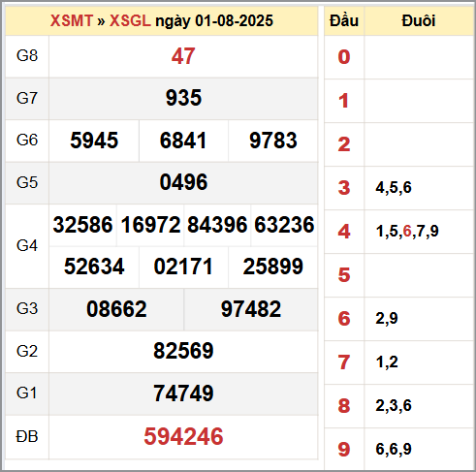Click G6 number 5945

pyautogui.click(x=94, y=141)
